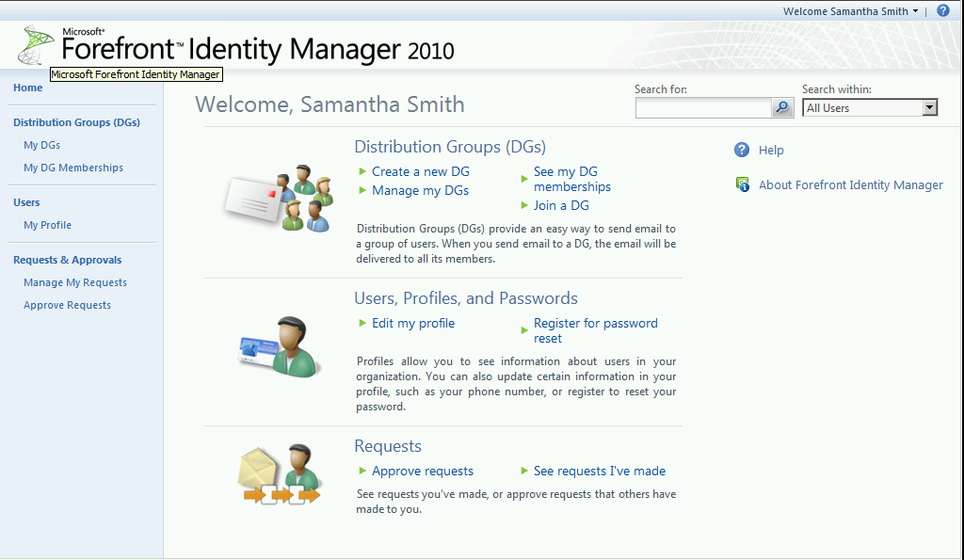Open My DG Memberships in sidebar
This screenshot has width=964, height=560.
coord(73,168)
